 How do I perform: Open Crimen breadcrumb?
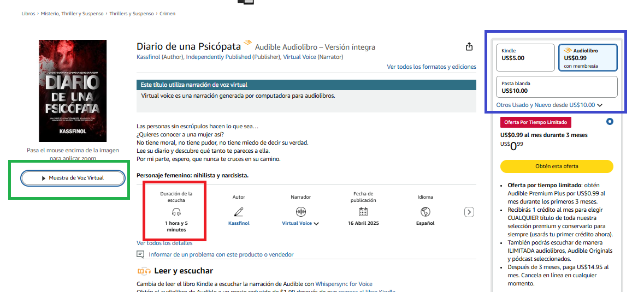click(167, 14)
